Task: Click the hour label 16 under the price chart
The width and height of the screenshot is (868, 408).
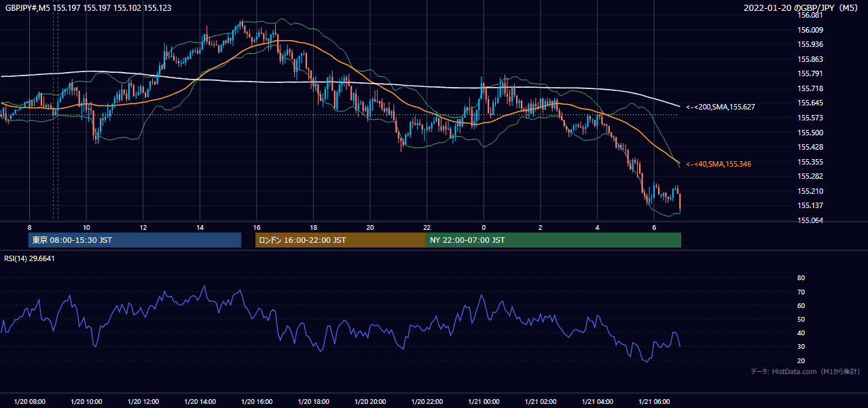Action: [257, 227]
